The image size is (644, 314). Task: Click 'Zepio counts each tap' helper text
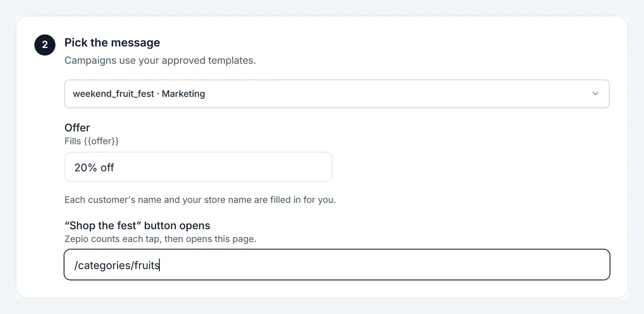(x=160, y=239)
